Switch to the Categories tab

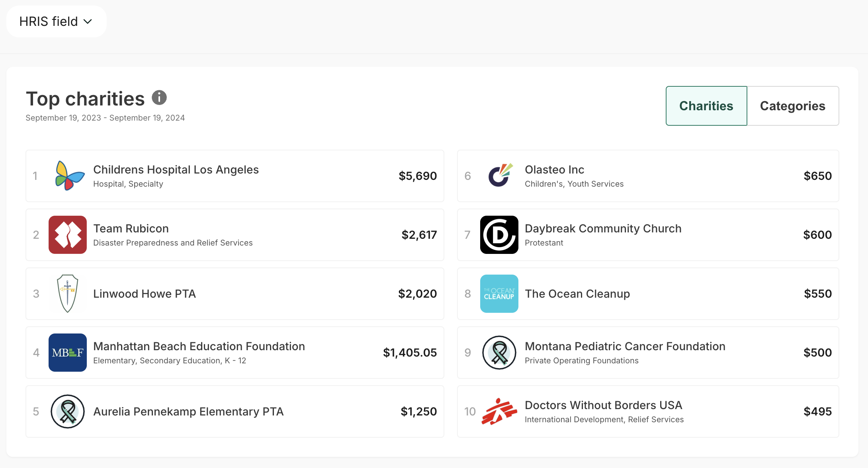click(792, 106)
